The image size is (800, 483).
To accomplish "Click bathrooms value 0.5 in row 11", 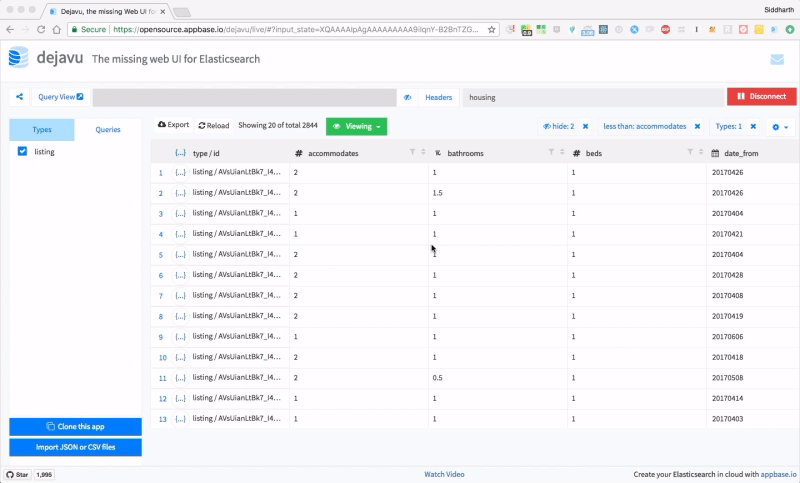I will pos(437,378).
